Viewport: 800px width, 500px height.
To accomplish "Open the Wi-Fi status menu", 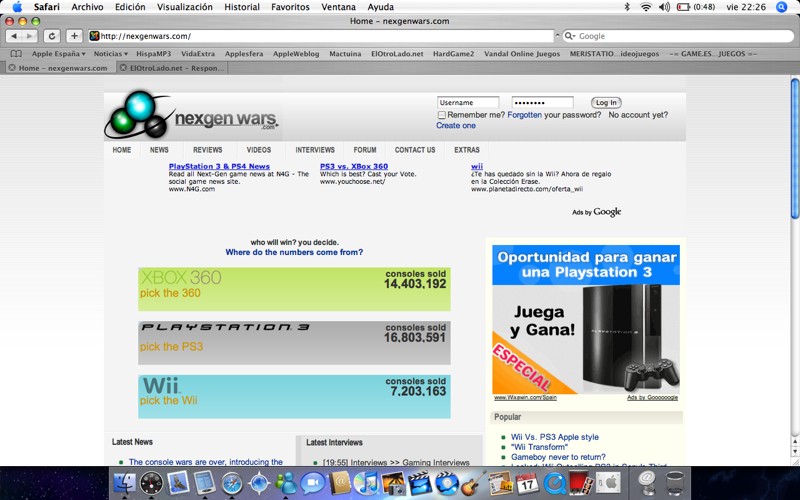I will pos(646,7).
